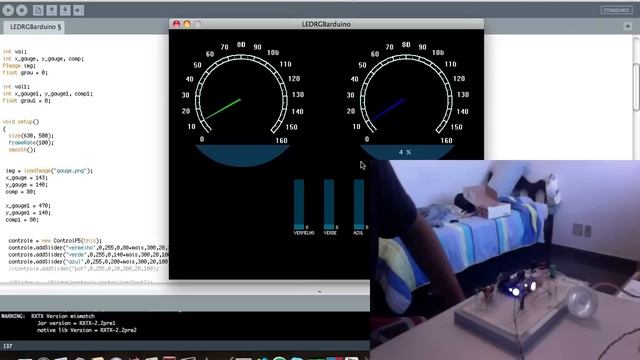Image resolution: width=640 pixels, height=360 pixels.
Task: Click the 'float grau1 = 0;' code line
Action: tap(27, 100)
